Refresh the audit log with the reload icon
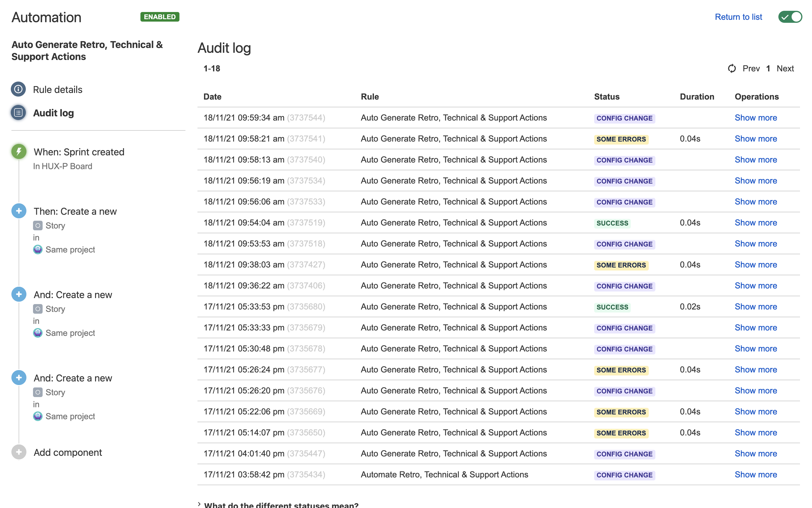812x508 pixels. click(x=732, y=69)
